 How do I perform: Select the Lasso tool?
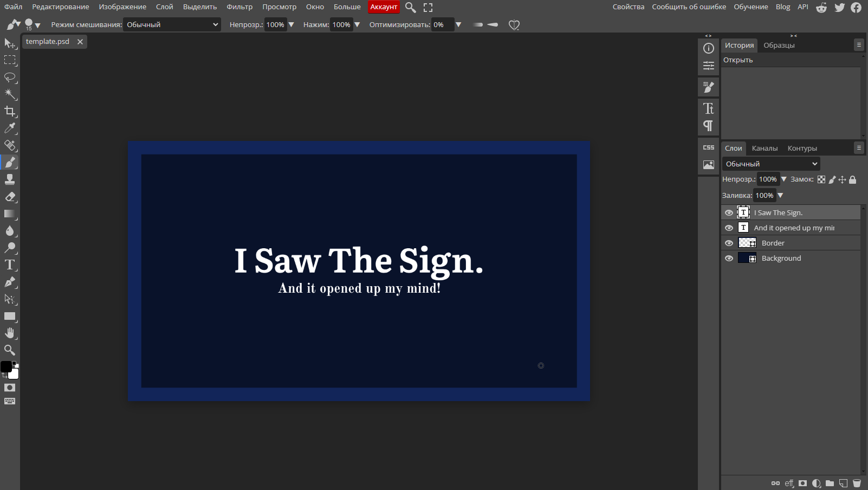pyautogui.click(x=10, y=77)
